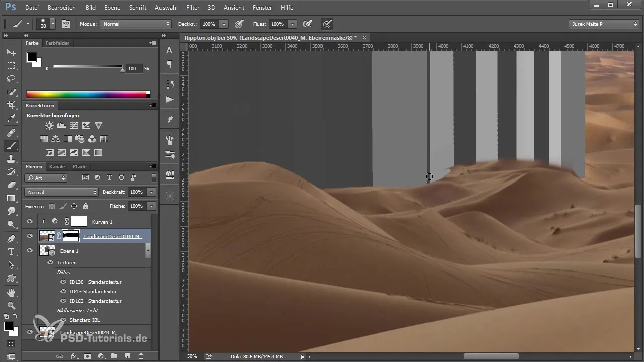Select the Brush tool in toolbar
This screenshot has height=362, width=644.
click(x=11, y=146)
